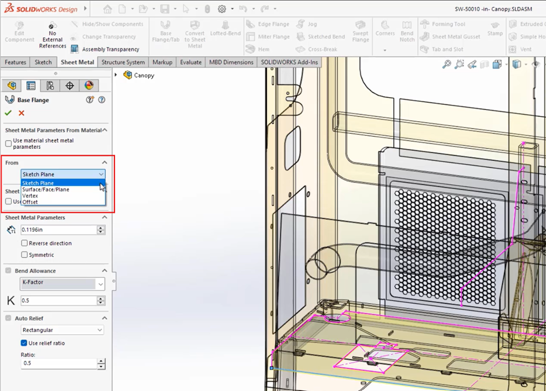Click Corners tool

(385, 29)
